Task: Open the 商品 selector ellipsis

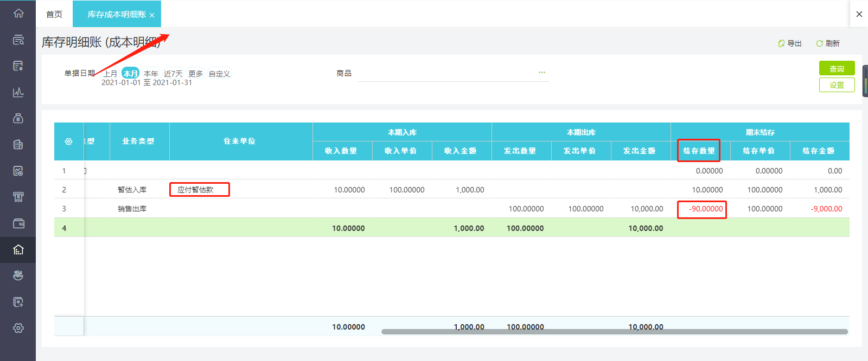Action: click(541, 72)
